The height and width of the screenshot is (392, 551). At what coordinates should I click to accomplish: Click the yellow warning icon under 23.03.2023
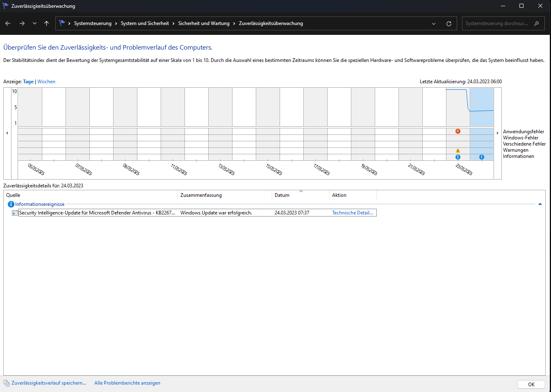click(458, 150)
